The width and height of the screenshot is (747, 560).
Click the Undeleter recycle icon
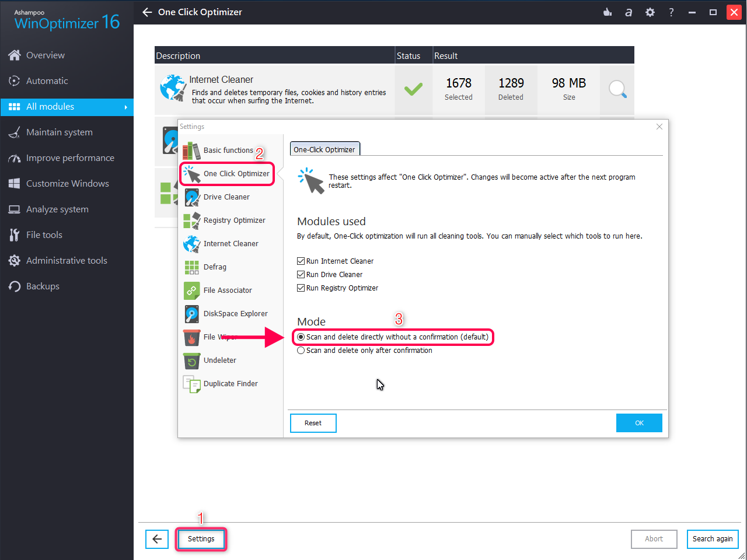pyautogui.click(x=191, y=360)
